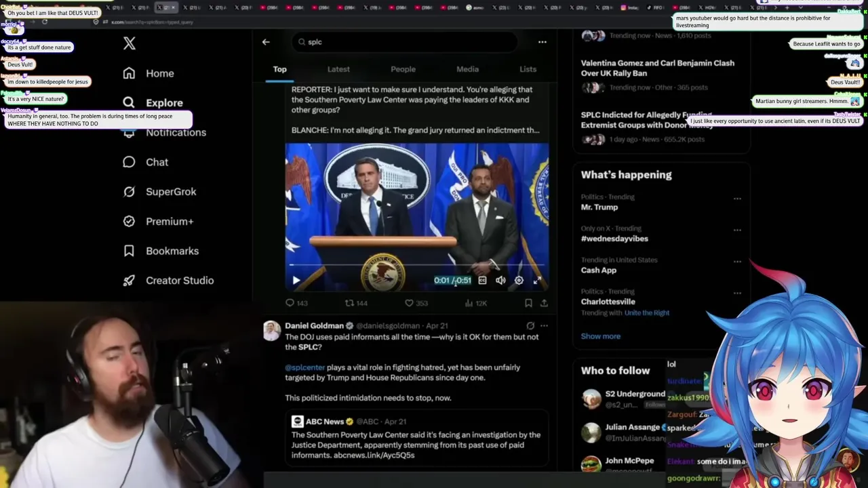This screenshot has height=488, width=868.
Task: Click Show more under trends
Action: [600, 336]
